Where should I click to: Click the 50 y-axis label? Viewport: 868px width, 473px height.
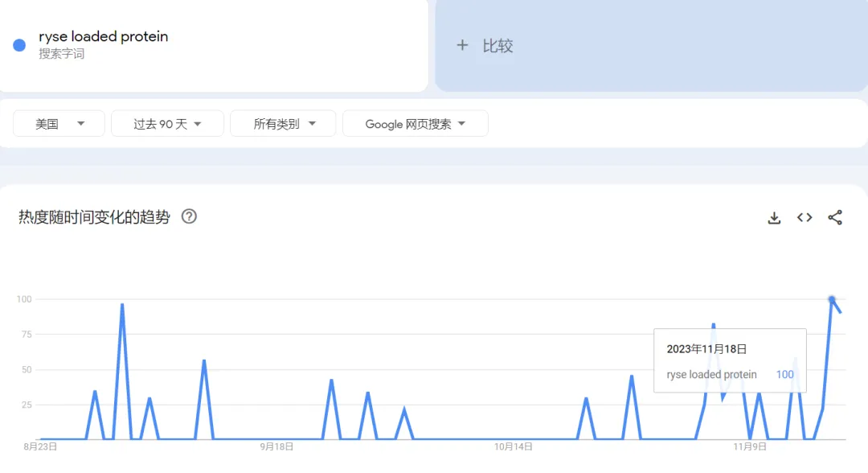click(x=27, y=369)
